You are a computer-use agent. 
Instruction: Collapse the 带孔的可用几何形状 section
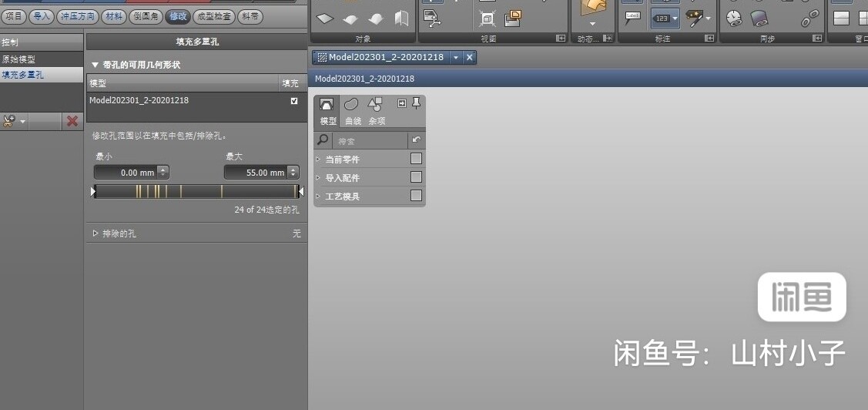pos(94,65)
